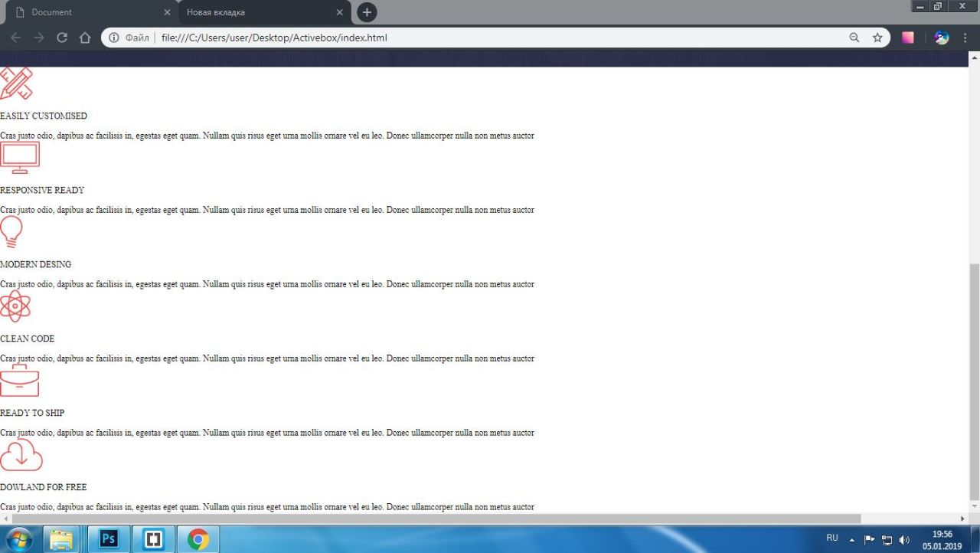Screen dimensions: 980x553
Task: Click the paragraph under EASILY CUSTOMISED
Action: pos(267,136)
